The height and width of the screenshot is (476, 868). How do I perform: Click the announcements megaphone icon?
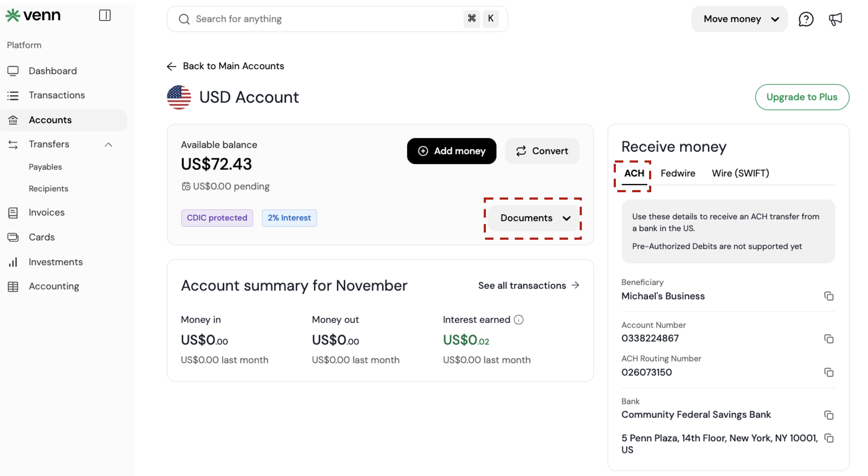coord(835,19)
